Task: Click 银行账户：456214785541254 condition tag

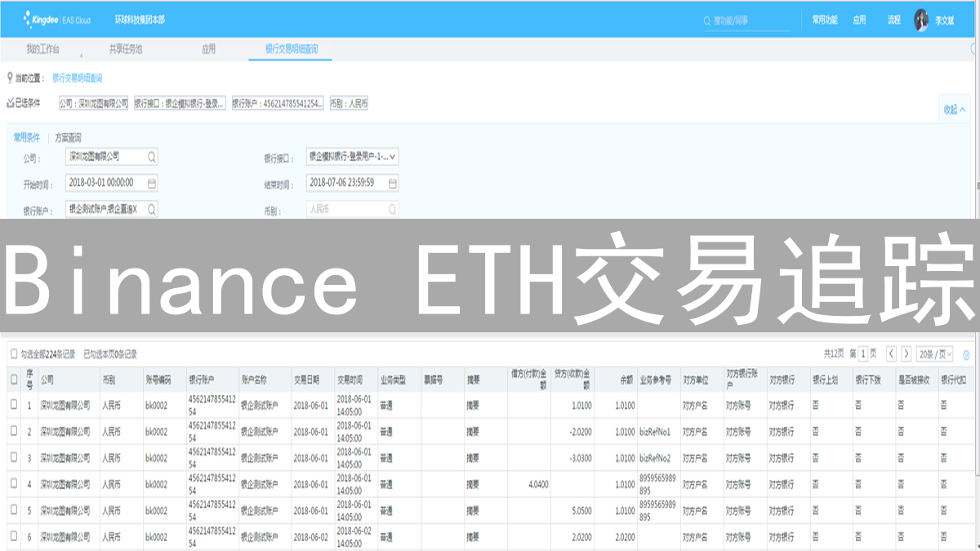Action: 278,104
